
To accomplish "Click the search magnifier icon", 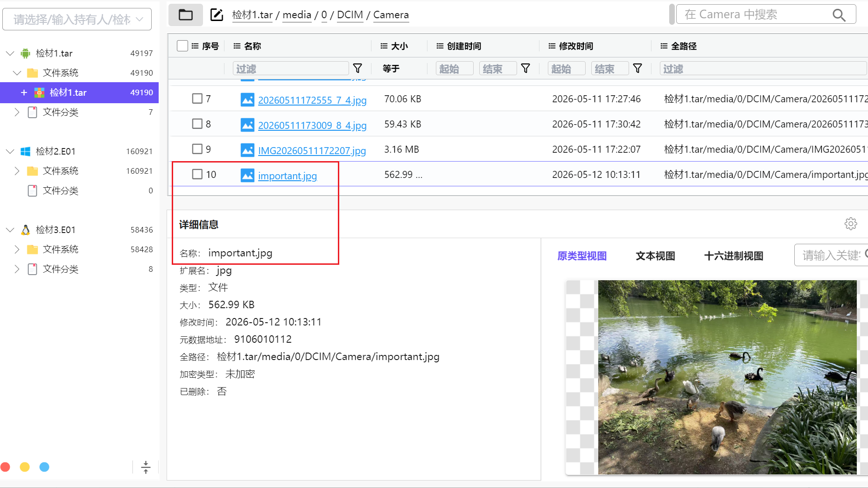I will coord(839,15).
